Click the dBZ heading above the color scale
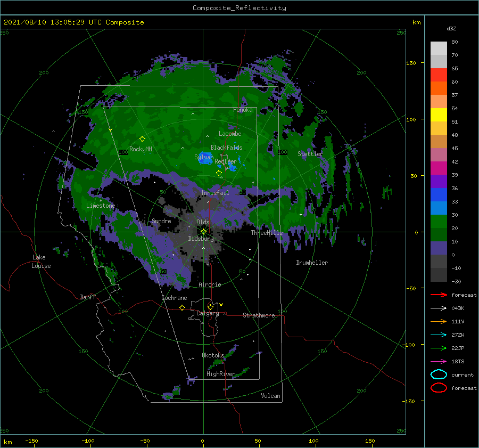The height and width of the screenshot is (448, 479). point(451,28)
